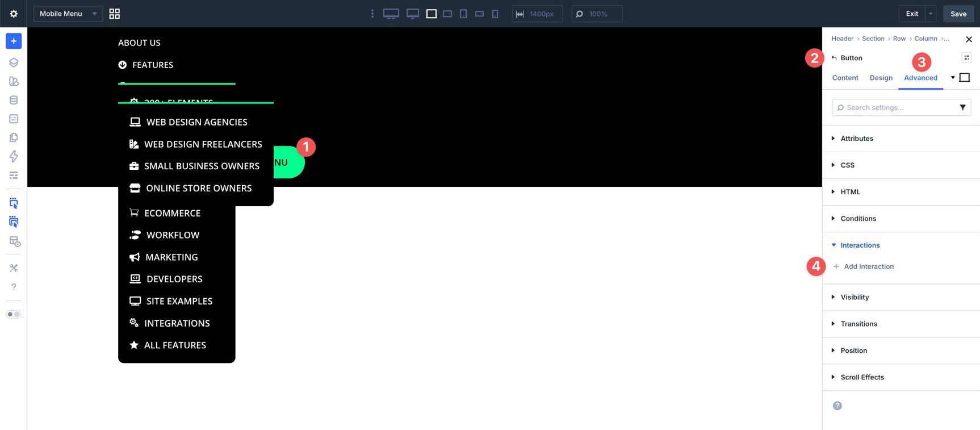Select the desktop monitor view icon
The height and width of the screenshot is (430, 980).
click(413, 14)
